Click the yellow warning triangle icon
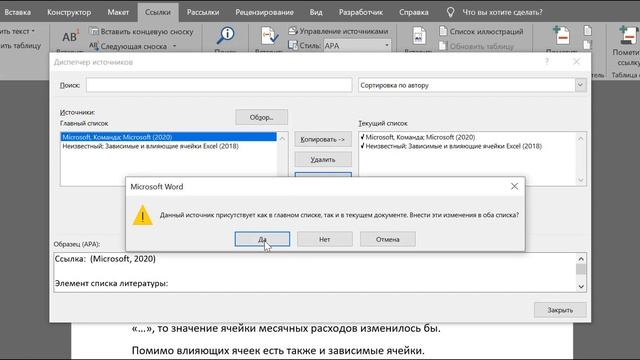 [142, 215]
